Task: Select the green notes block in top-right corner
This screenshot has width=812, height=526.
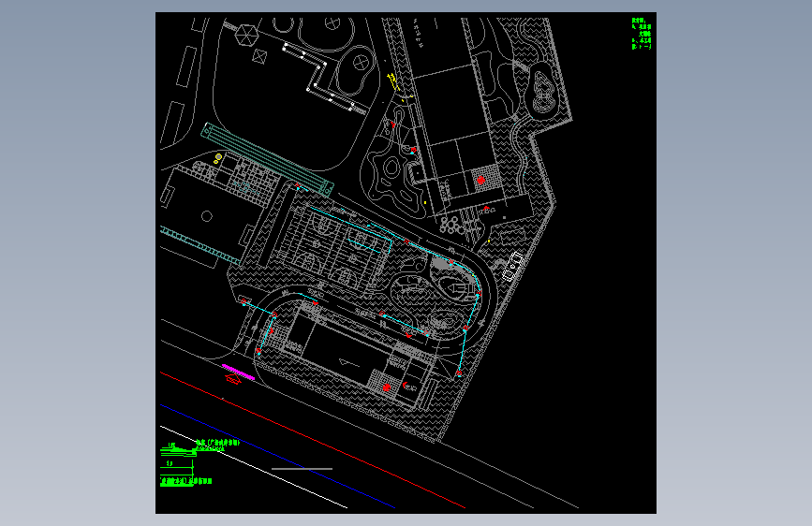Action: click(x=642, y=34)
